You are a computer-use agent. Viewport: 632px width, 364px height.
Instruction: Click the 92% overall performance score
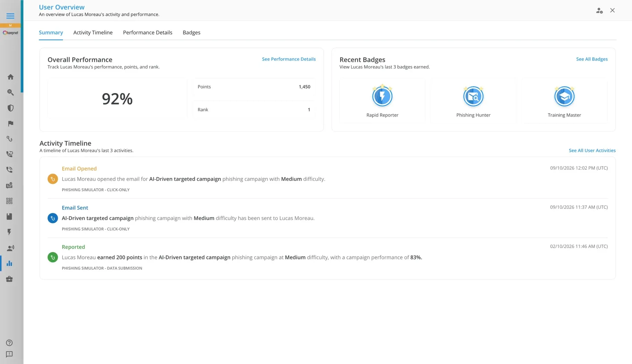tap(117, 99)
